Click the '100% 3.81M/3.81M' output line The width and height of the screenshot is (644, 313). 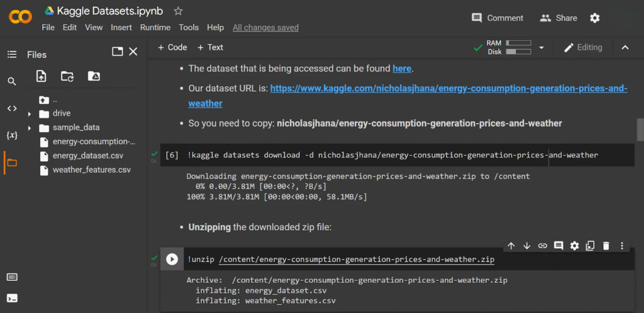pyautogui.click(x=277, y=197)
